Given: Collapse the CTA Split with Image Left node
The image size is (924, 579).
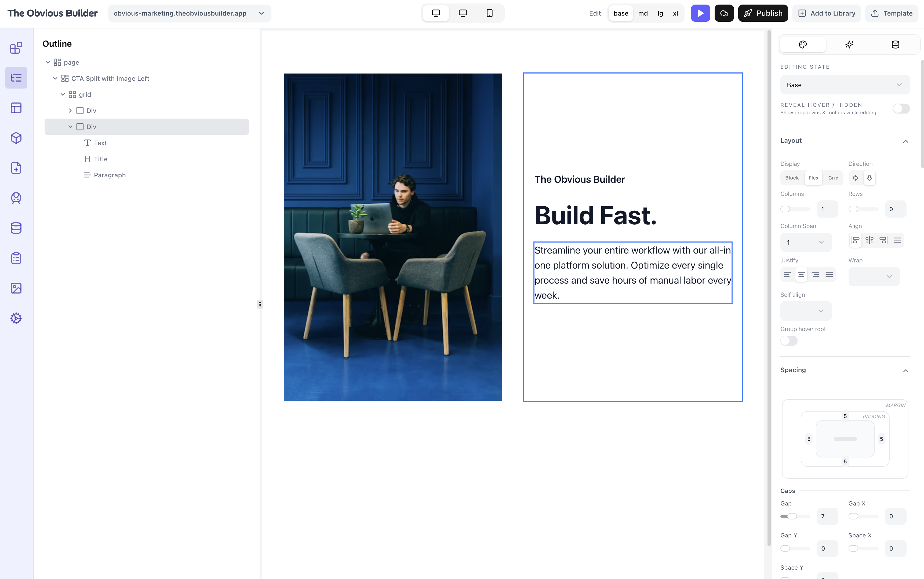Looking at the screenshot, I should [56, 78].
